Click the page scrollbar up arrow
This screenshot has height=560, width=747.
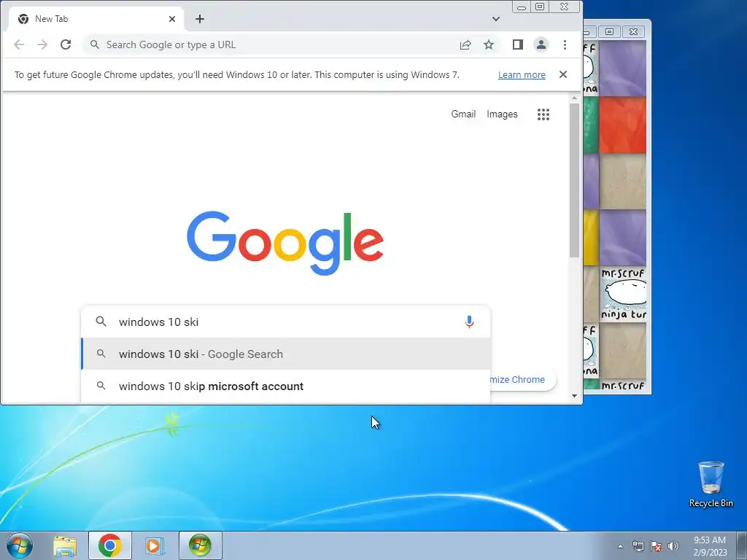(x=575, y=98)
